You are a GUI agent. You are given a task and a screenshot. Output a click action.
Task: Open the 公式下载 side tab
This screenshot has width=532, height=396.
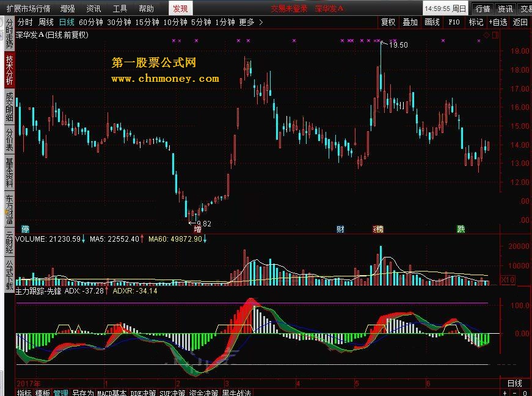click(9, 275)
